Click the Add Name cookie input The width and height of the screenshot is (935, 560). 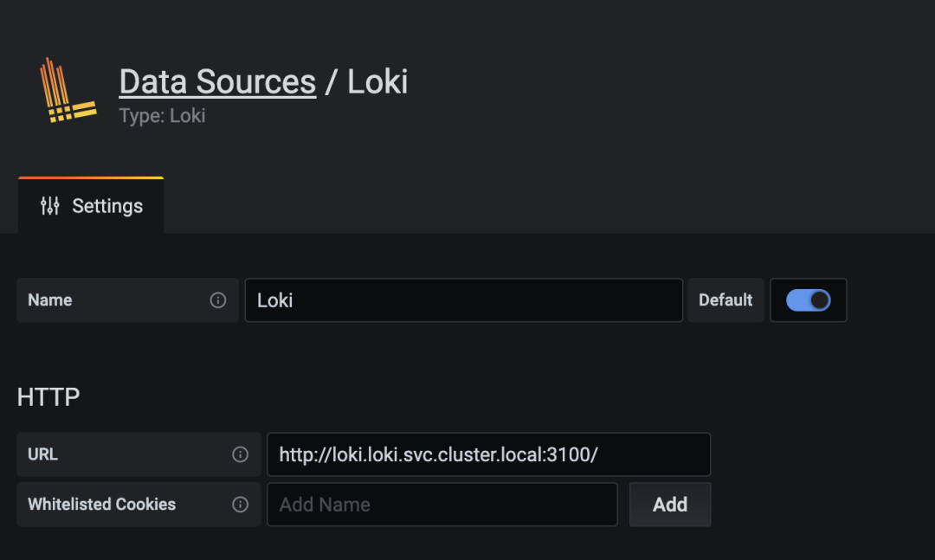click(x=442, y=505)
